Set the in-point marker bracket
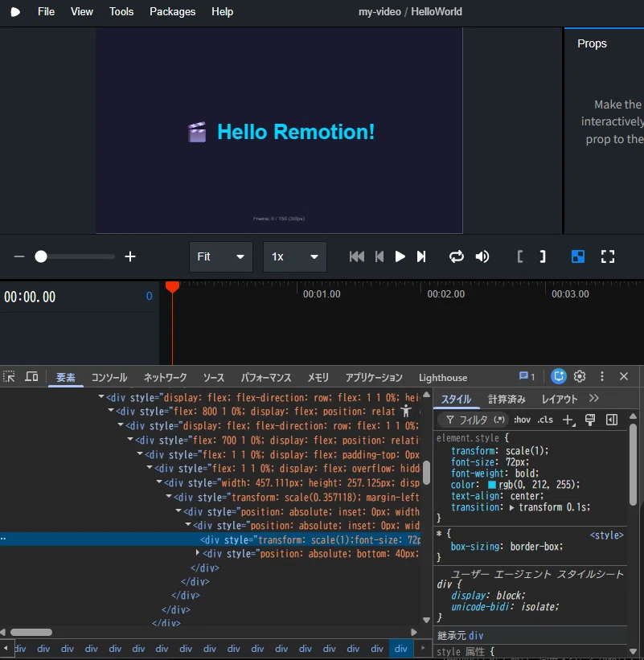 (520, 256)
